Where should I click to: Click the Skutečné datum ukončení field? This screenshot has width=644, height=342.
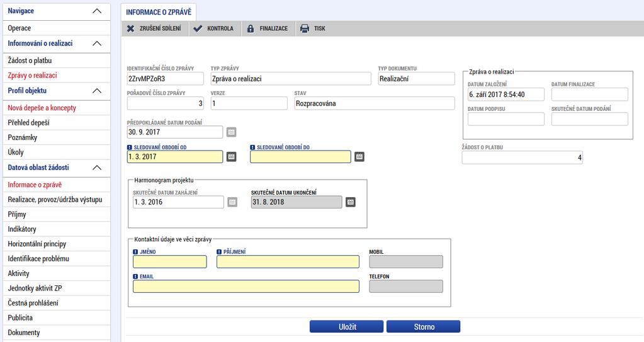point(297,202)
